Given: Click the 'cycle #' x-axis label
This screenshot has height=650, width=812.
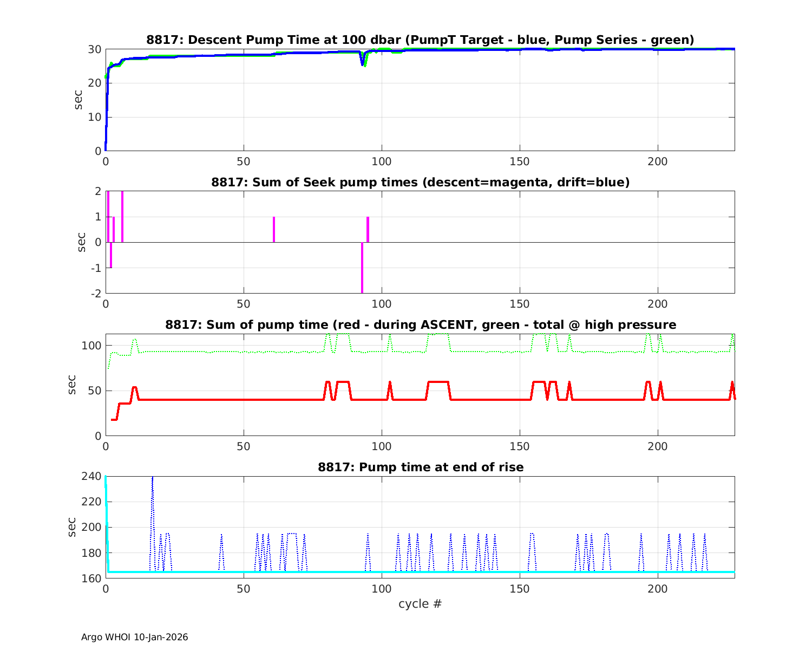Looking at the screenshot, I should pyautogui.click(x=420, y=603).
